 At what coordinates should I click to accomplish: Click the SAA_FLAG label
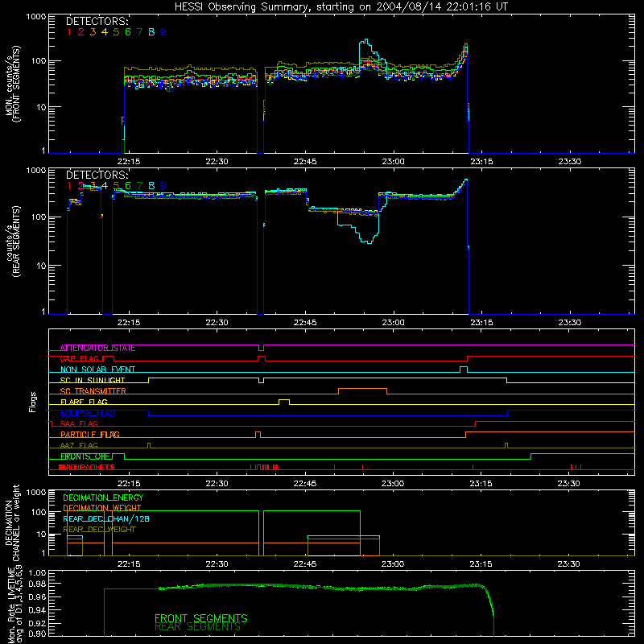pyautogui.click(x=79, y=423)
